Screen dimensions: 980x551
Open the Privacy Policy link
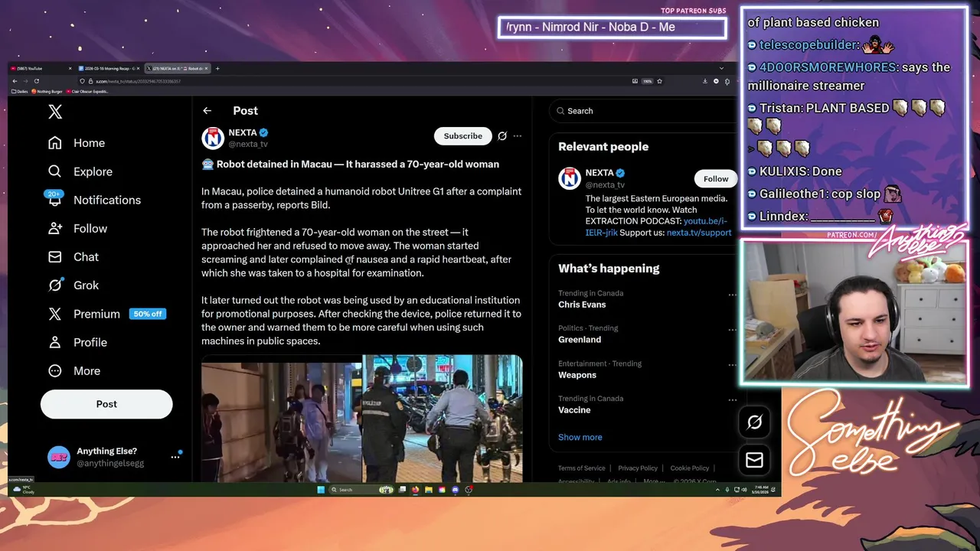click(x=638, y=468)
